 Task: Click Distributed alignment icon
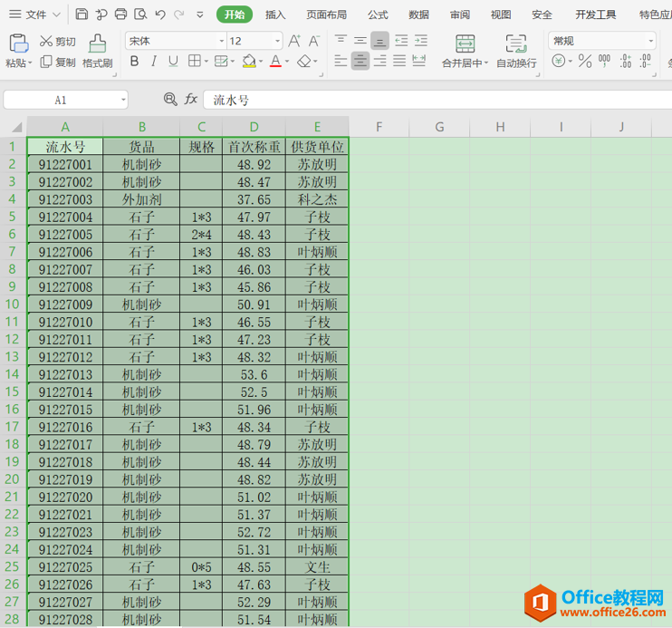[x=419, y=61]
